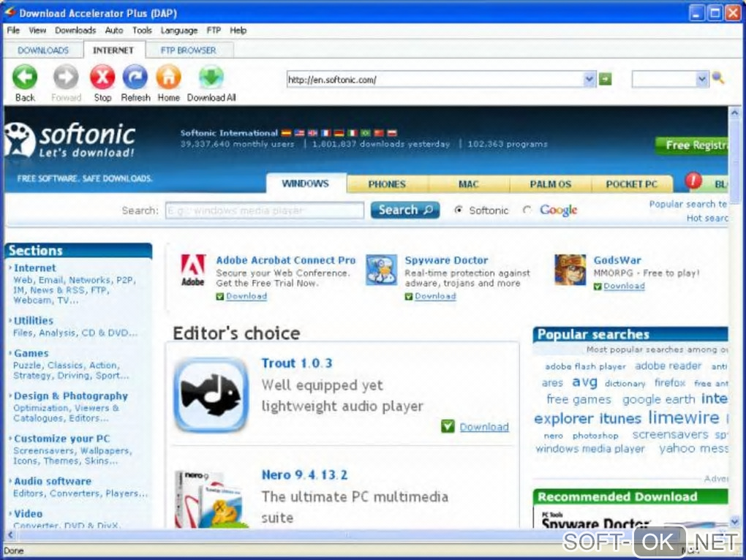Open the Customize your PC section
This screenshot has width=746, height=560.
coord(61,439)
